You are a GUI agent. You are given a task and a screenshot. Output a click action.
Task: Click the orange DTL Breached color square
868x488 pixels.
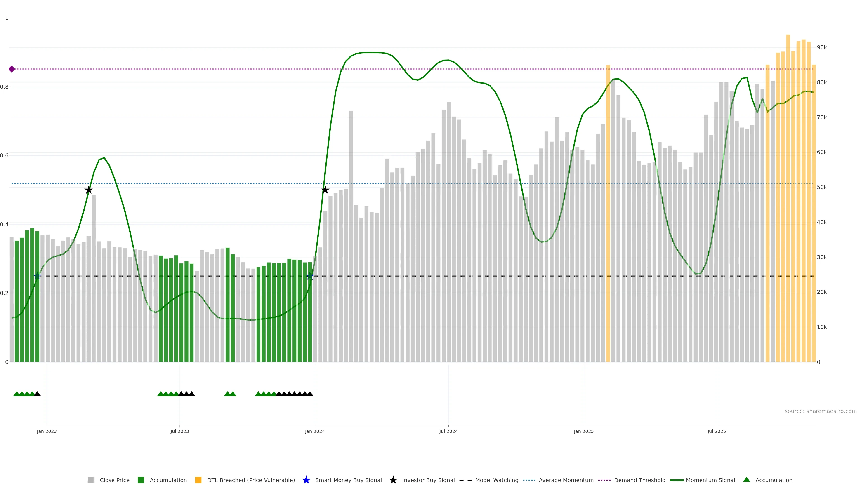(198, 480)
